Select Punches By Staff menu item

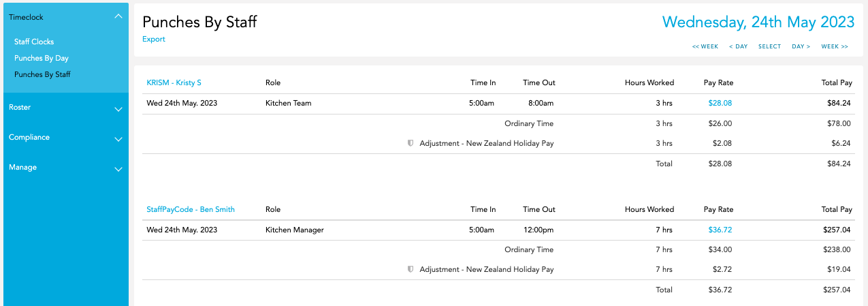coord(42,74)
